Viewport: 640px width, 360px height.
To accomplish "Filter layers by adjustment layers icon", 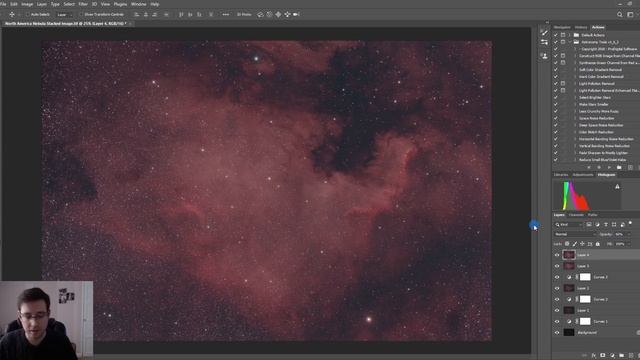I will click(x=598, y=224).
